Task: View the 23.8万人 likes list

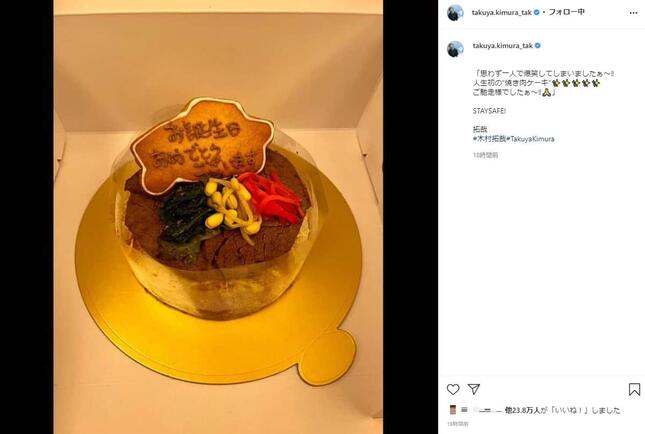Action: click(522, 410)
